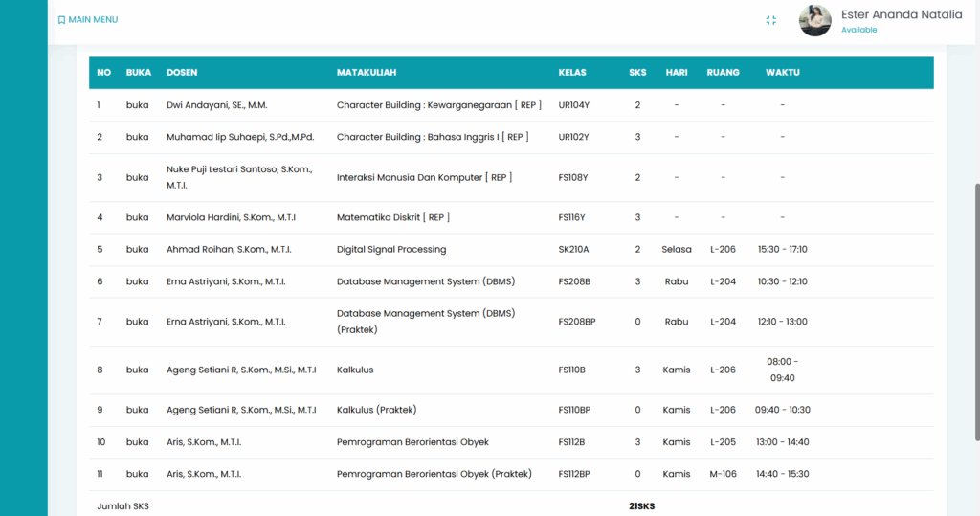980x516 pixels.
Task: Select Database Management System (DBMS) row six
Action: (426, 282)
